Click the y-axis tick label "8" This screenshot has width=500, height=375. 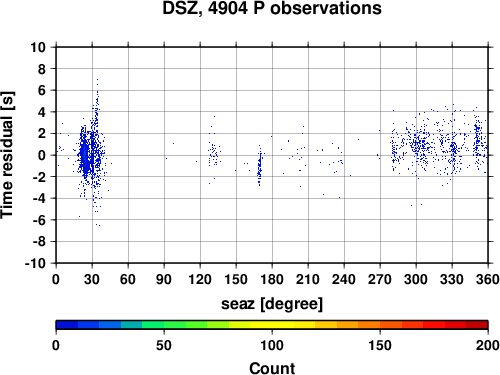click(x=42, y=69)
